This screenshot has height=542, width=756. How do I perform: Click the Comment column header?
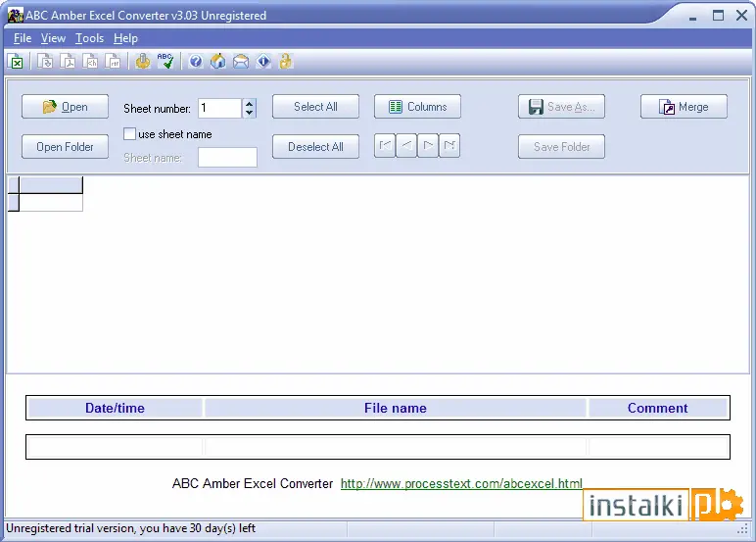pos(658,408)
